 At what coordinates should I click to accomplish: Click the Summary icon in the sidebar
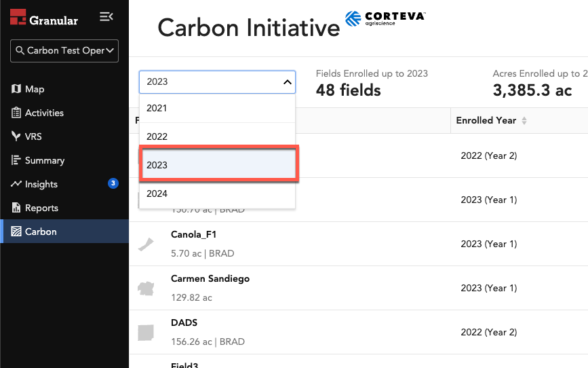[16, 160]
